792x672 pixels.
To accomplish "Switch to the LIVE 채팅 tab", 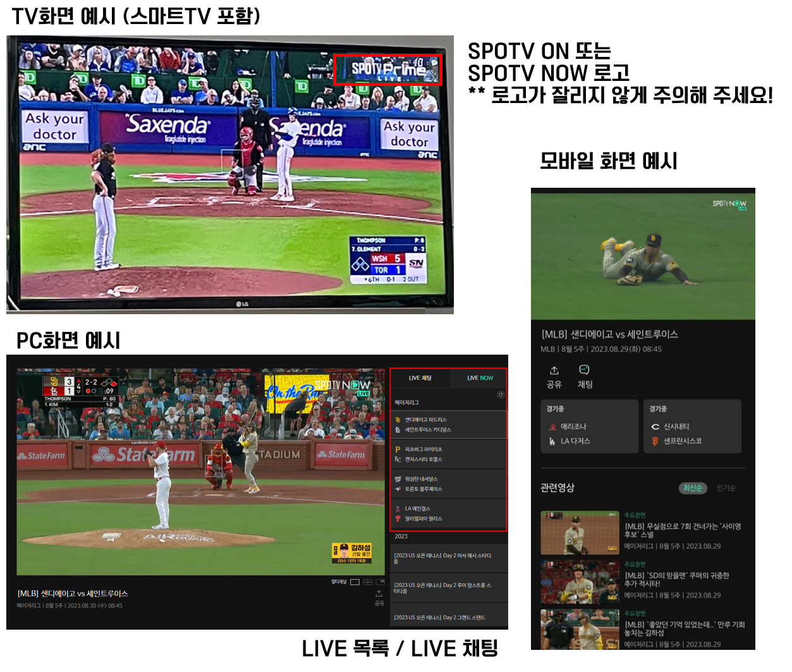I will (420, 378).
